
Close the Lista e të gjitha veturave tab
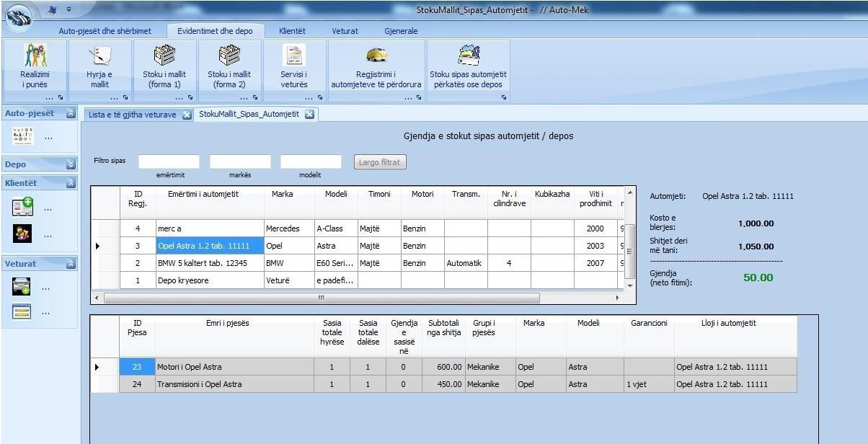click(x=187, y=115)
